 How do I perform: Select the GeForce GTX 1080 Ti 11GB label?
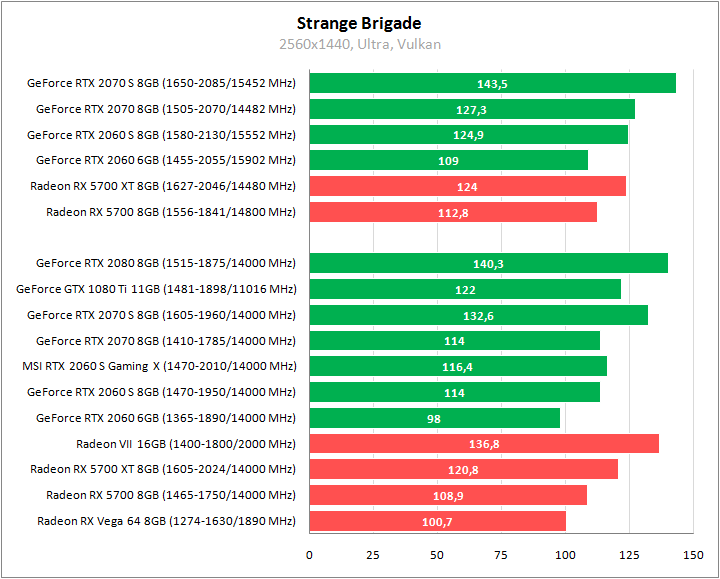click(x=156, y=290)
